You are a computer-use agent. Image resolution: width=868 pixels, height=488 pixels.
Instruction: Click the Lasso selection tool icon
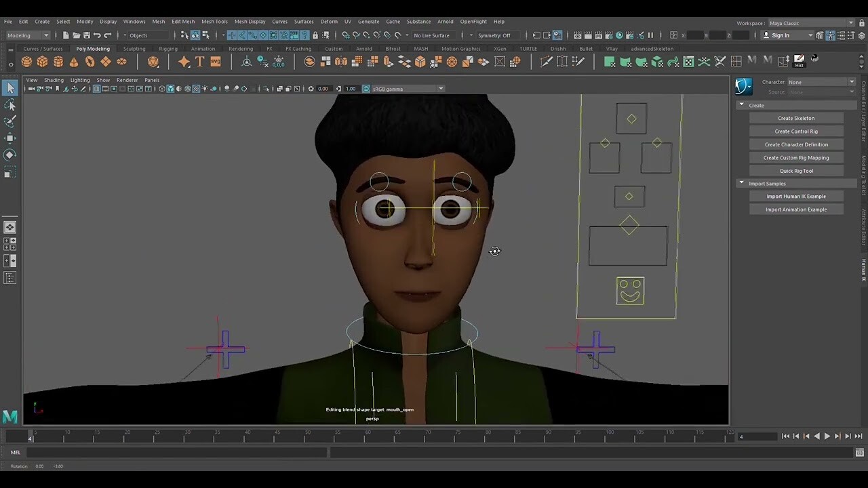click(9, 105)
